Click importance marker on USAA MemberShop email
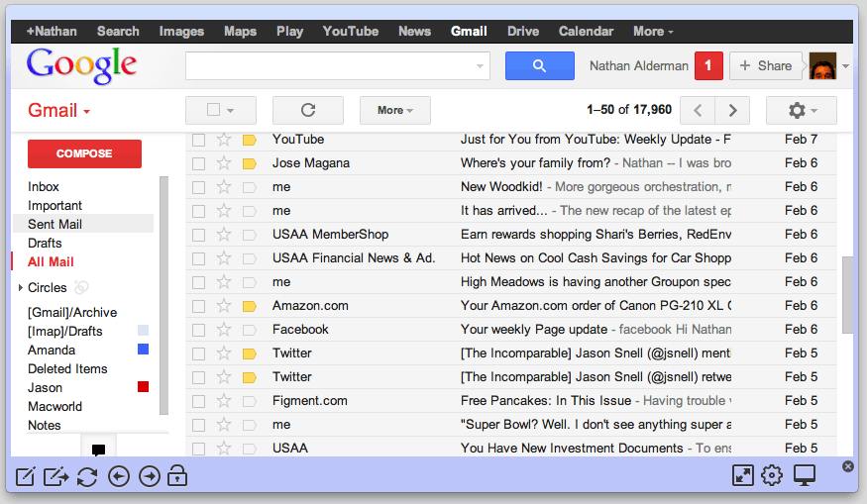 pos(250,235)
